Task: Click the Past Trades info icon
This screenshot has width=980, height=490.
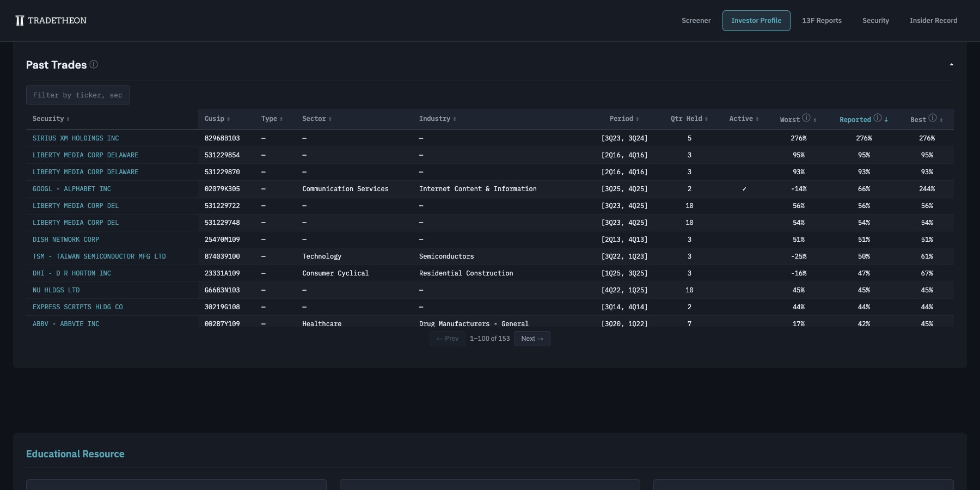Action: 94,64
